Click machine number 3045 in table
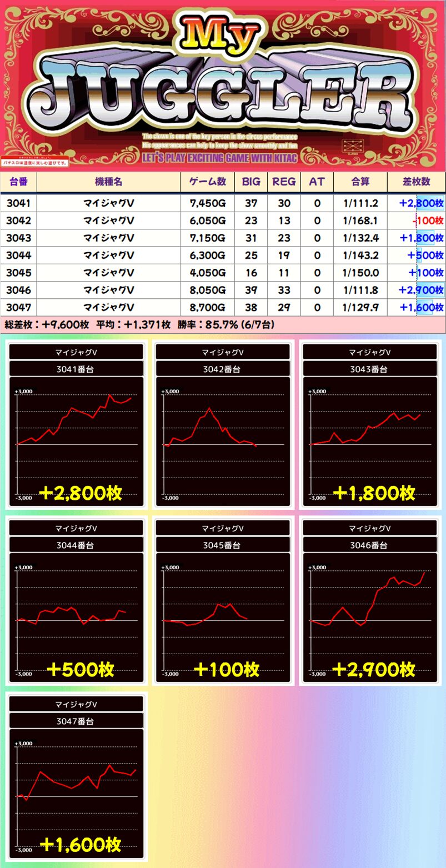The height and width of the screenshot is (868, 446). 18,273
